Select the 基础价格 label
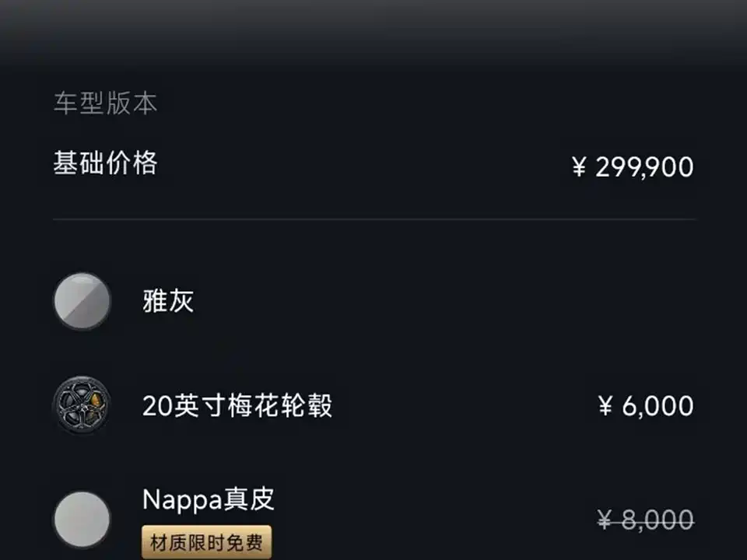 105,164
